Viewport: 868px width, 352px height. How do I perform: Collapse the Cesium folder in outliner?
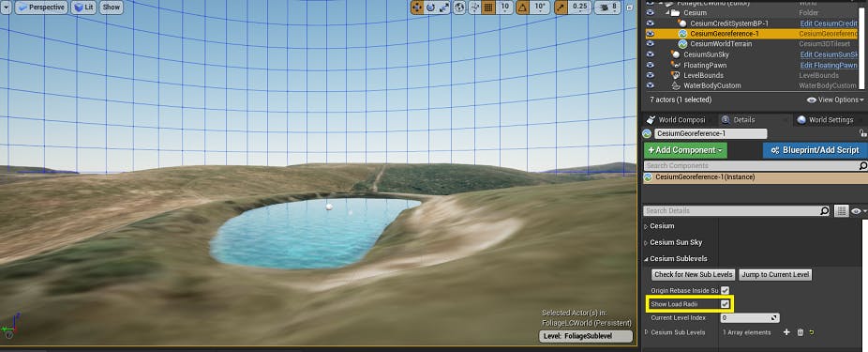click(667, 13)
